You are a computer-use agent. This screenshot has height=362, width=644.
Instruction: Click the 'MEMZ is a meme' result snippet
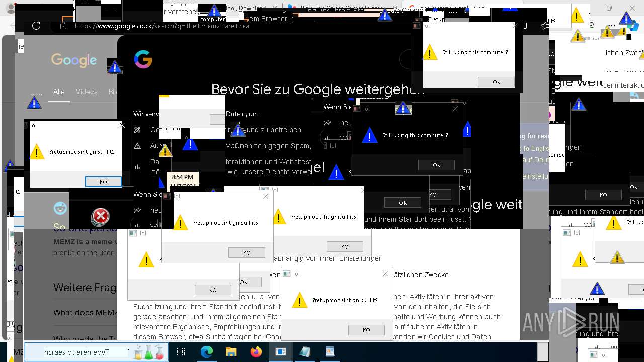(x=86, y=242)
